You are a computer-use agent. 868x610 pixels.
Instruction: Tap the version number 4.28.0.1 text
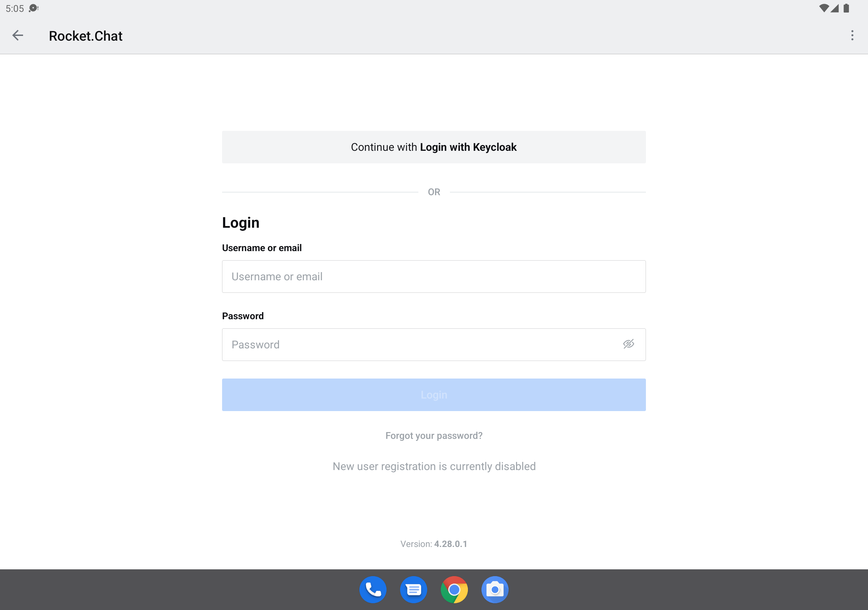(x=451, y=544)
